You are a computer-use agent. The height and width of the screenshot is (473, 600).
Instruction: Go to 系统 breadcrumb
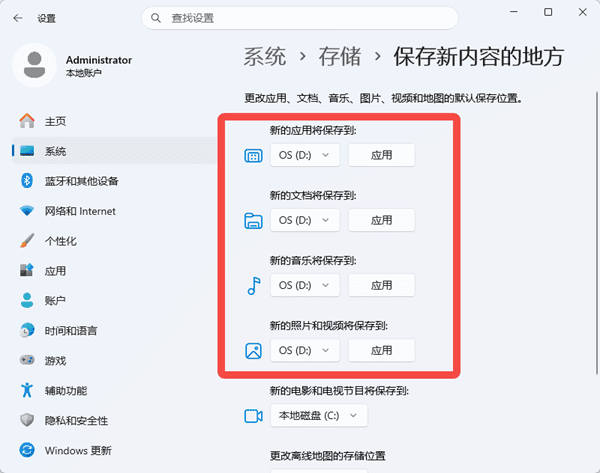point(265,57)
